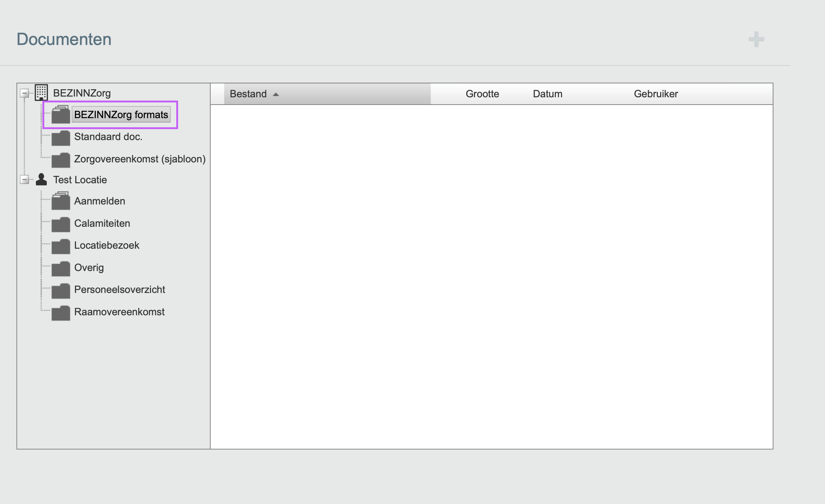This screenshot has height=504, width=825.
Task: Select the Test Locatie label
Action: coord(80,180)
